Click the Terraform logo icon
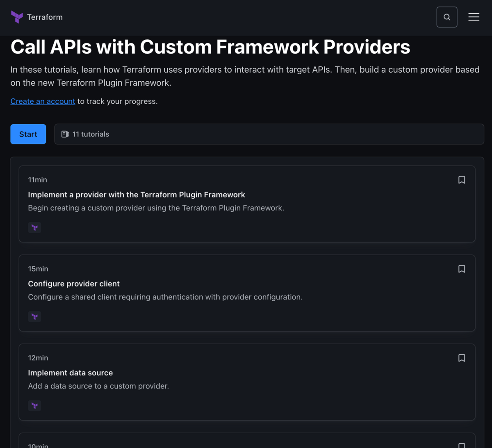This screenshot has width=492, height=448. pos(17,17)
